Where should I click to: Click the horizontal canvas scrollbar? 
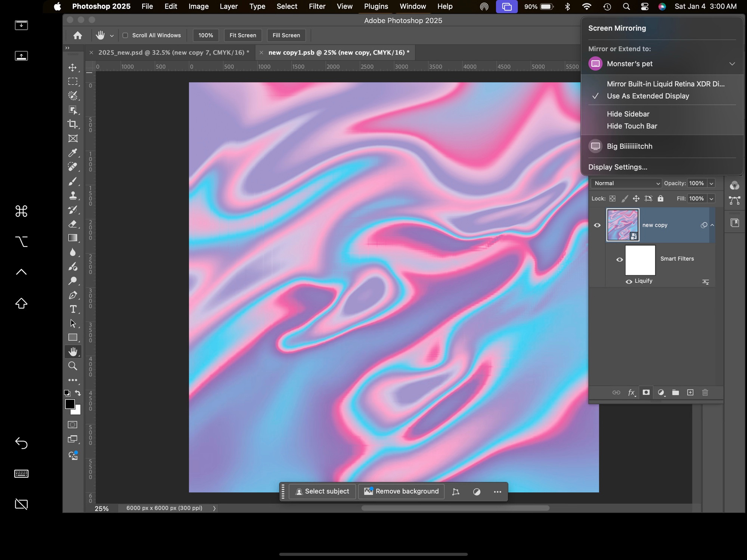pos(455,508)
